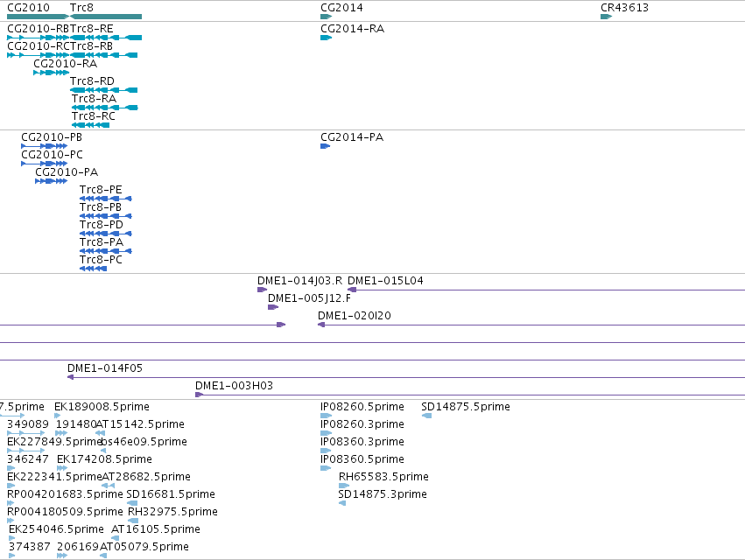The width and height of the screenshot is (745, 560).
Task: Click the 374387 EST label
Action: (x=30, y=547)
